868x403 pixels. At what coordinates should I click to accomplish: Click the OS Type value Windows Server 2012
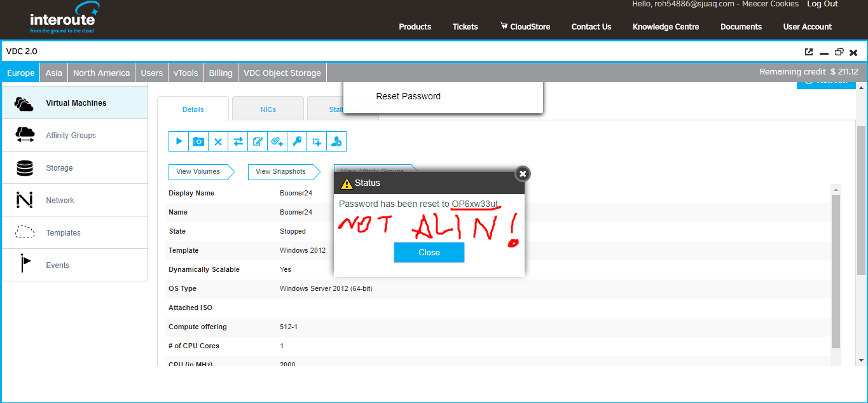tap(326, 288)
